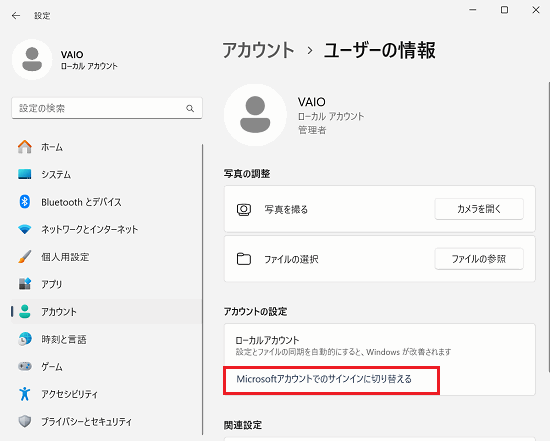Open システム settings category

click(x=107, y=174)
